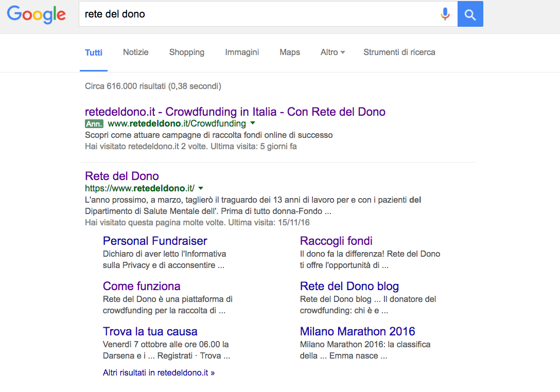Switch to the Immagini tab
This screenshot has width=560, height=392.
(x=242, y=52)
